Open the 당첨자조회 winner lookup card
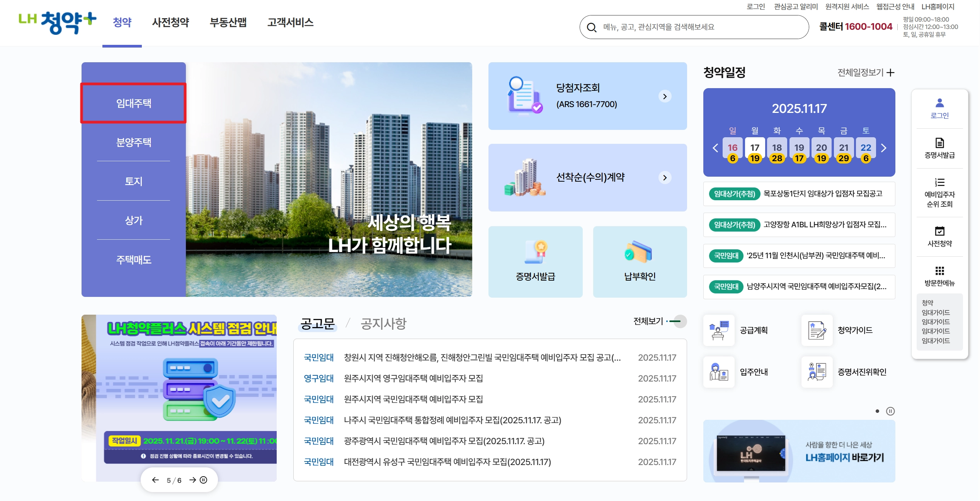This screenshot has height=501, width=980. pyautogui.click(x=587, y=95)
